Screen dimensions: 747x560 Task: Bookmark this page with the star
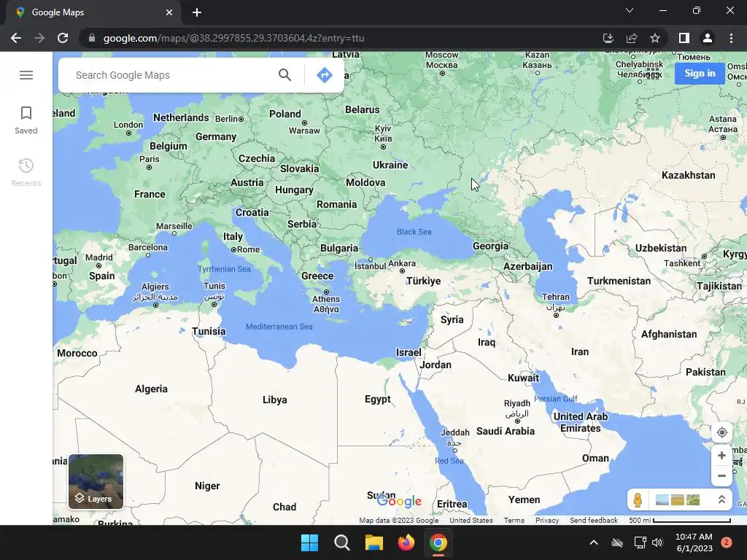coord(655,38)
